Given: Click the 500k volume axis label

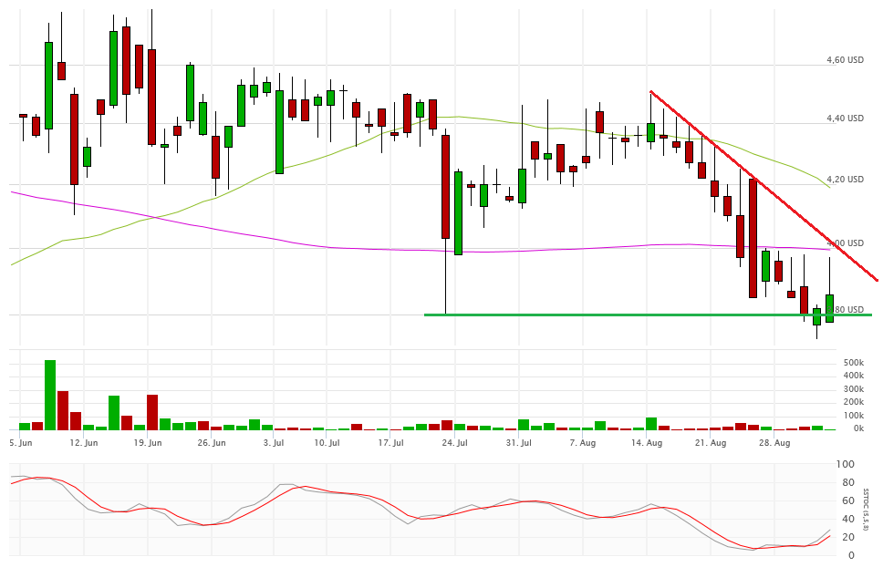Looking at the screenshot, I should (852, 363).
